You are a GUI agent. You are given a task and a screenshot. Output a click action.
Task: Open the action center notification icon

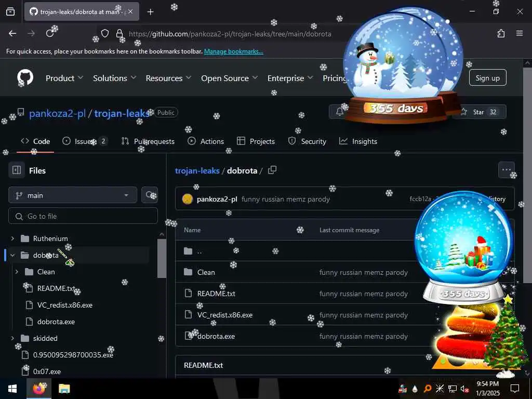click(515, 389)
